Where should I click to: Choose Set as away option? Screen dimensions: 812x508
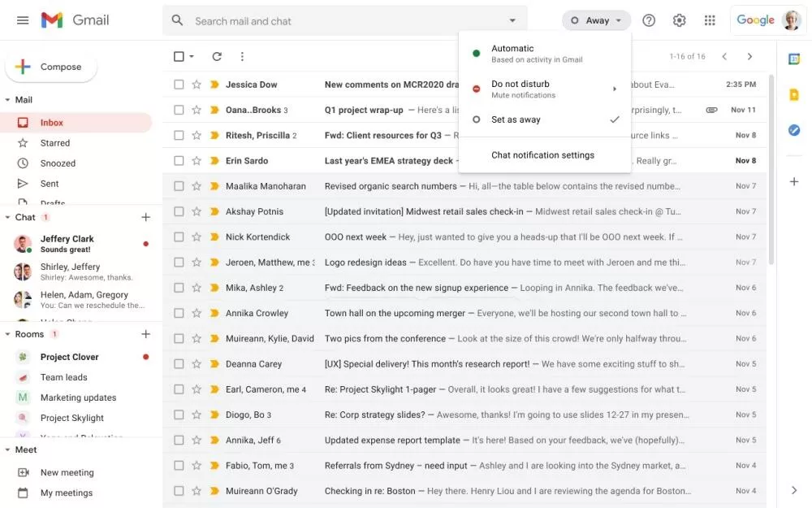[x=544, y=119]
